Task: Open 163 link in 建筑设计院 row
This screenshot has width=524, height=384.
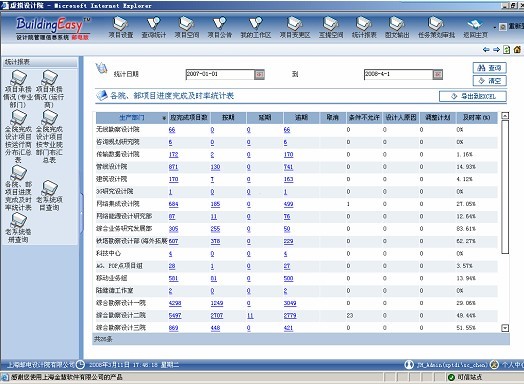Action: 288,179
